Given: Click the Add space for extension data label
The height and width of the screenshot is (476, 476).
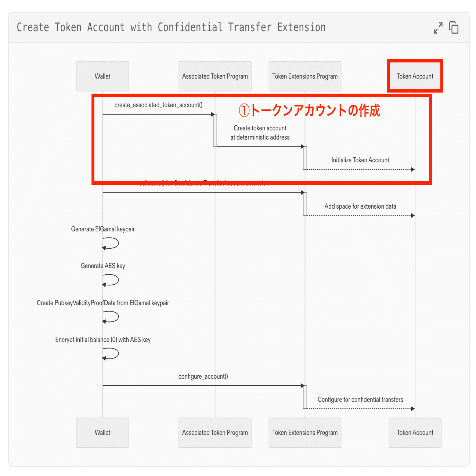Looking at the screenshot, I should click(360, 206).
